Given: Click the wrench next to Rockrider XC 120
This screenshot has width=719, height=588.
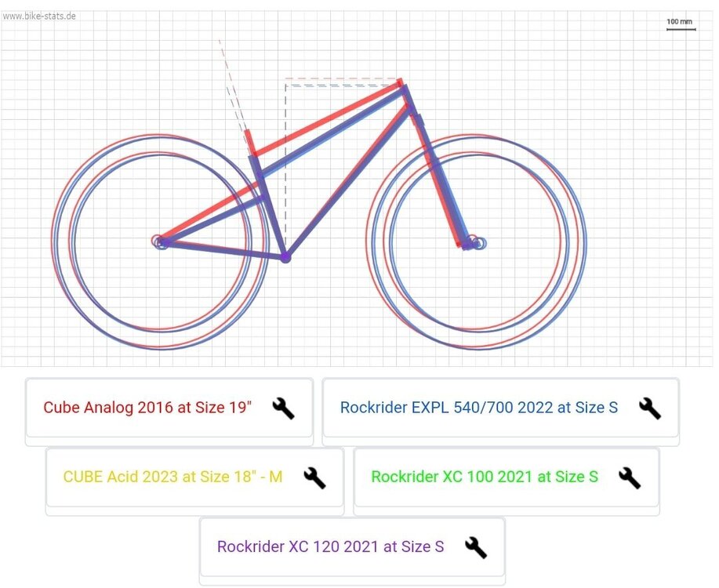Looking at the screenshot, I should (x=475, y=546).
